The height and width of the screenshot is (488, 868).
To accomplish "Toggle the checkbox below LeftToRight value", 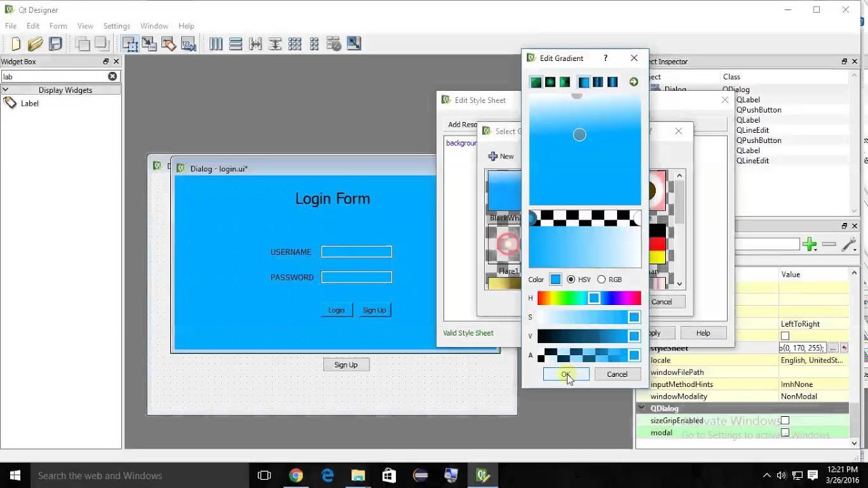I will (x=785, y=335).
